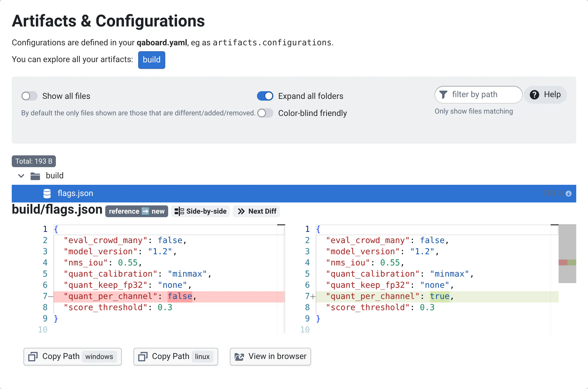Enable Color-blind friendly mode

265,113
